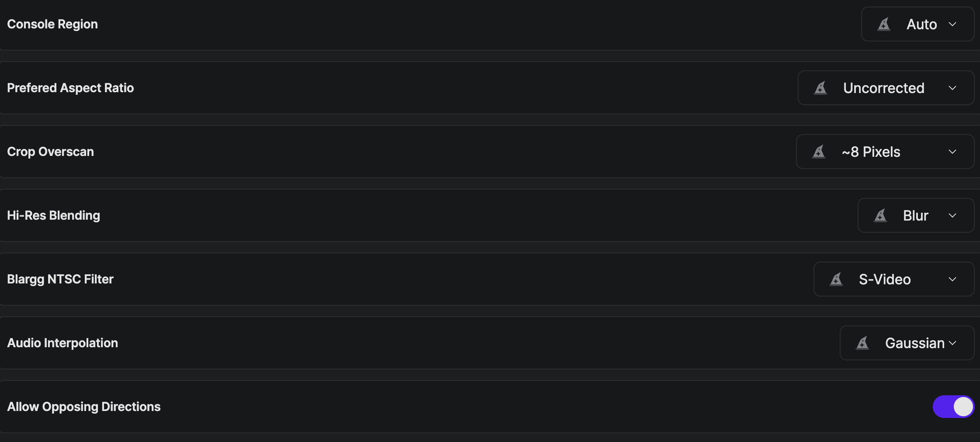Click the Uncorrected aspect ratio value
This screenshot has width=980, height=442.
[883, 88]
